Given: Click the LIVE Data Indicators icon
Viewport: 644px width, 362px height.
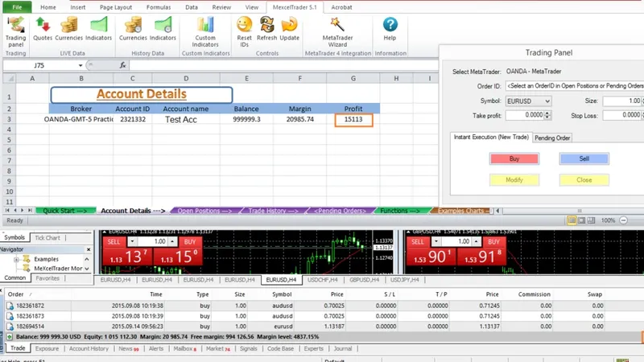Looking at the screenshot, I should click(98, 29).
